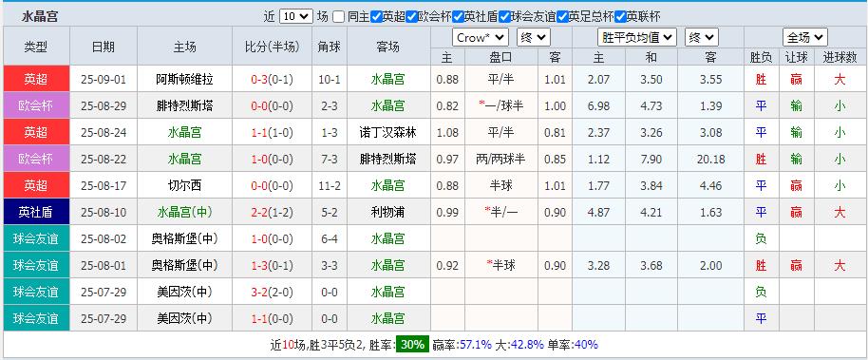
Task: Click 美因茨(中) in the 3-2 row
Action: (x=185, y=292)
